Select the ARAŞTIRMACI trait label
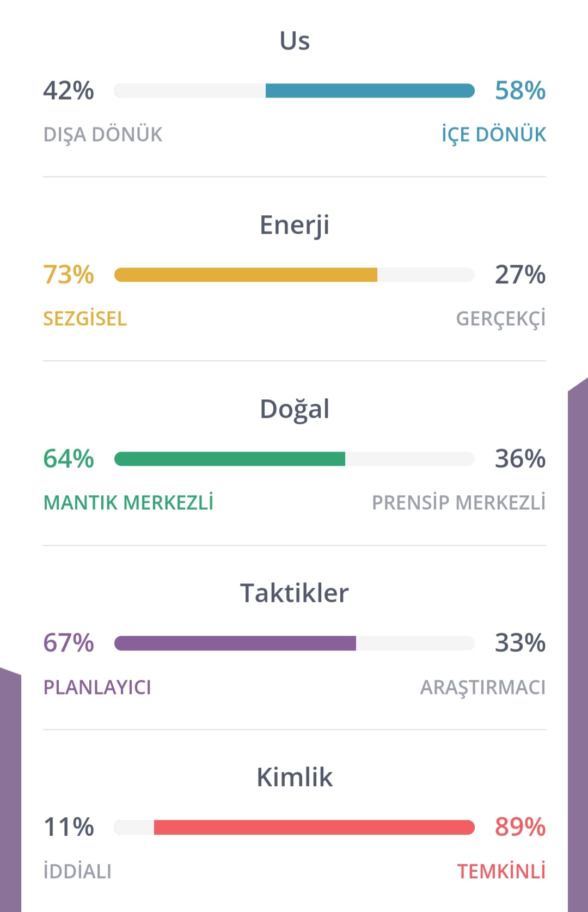The width and height of the screenshot is (588, 912). pyautogui.click(x=483, y=688)
